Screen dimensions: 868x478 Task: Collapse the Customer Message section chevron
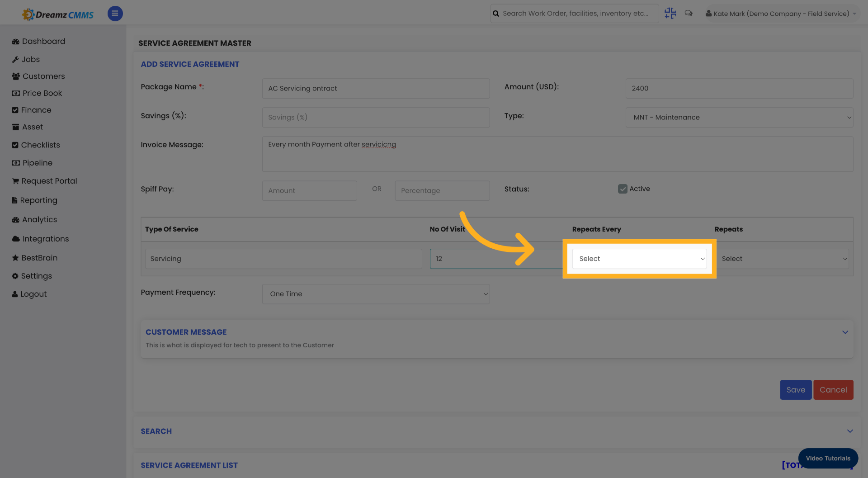point(845,332)
